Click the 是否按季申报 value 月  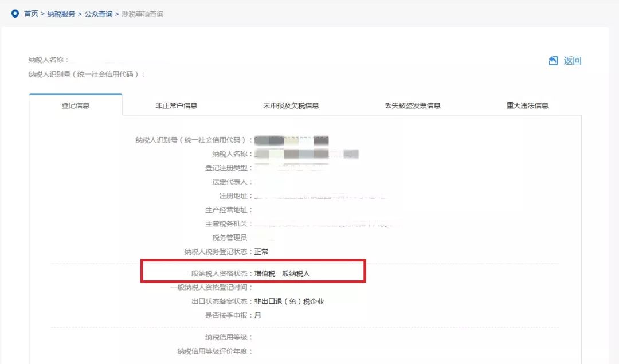tap(258, 315)
